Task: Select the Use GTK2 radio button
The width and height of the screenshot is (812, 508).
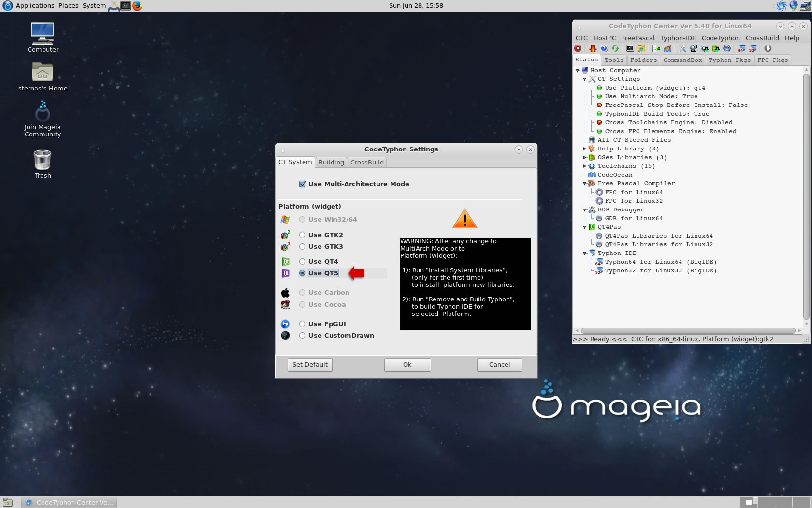Action: (302, 235)
